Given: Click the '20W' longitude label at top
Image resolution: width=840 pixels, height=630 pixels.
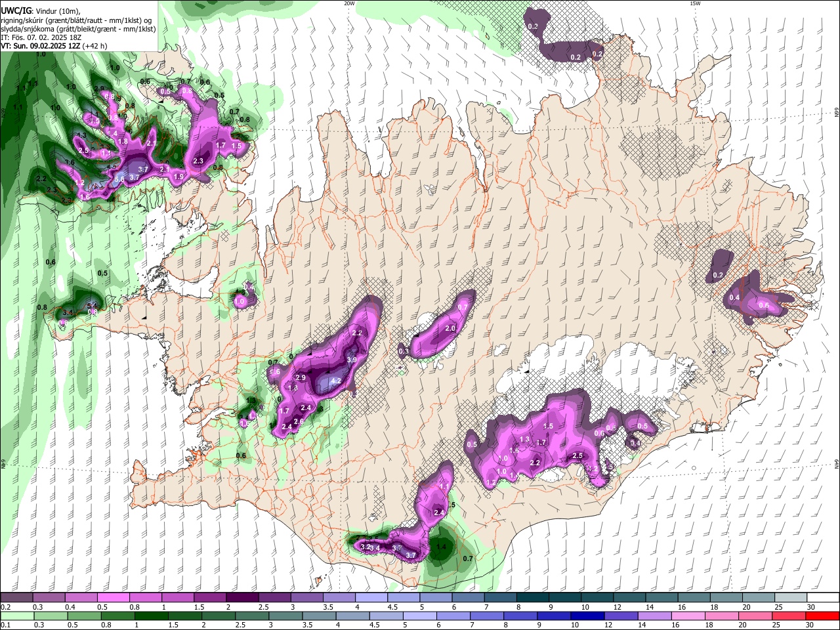Looking at the screenshot, I should [x=350, y=3].
